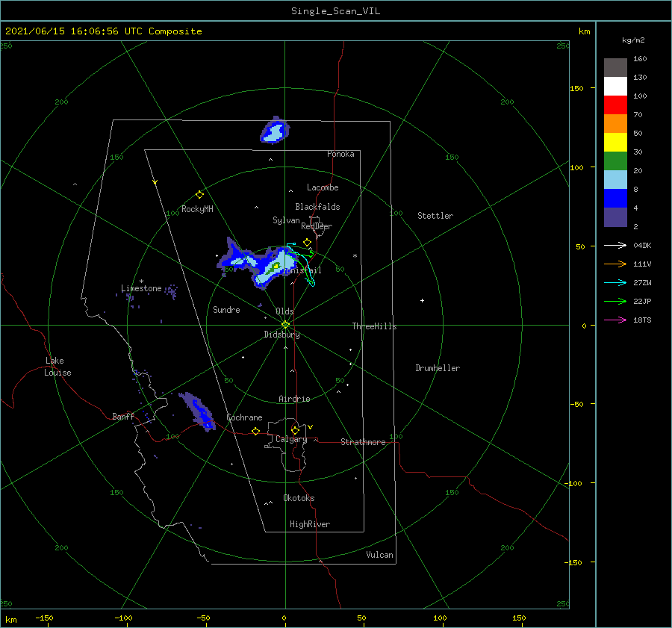Click the yellow diamond marker beside RockyMH
This screenshot has width=672, height=628.
199,195
